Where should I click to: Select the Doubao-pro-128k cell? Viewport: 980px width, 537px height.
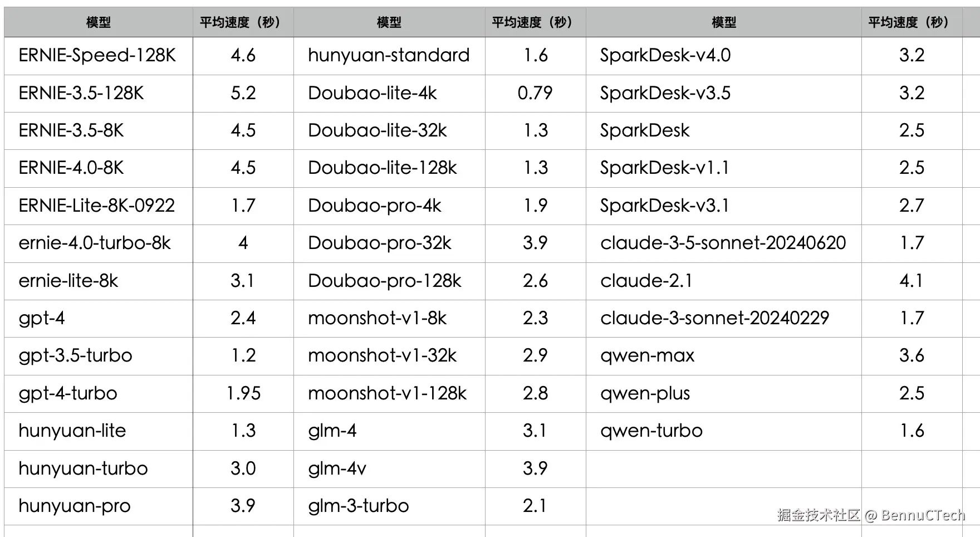pos(385,281)
